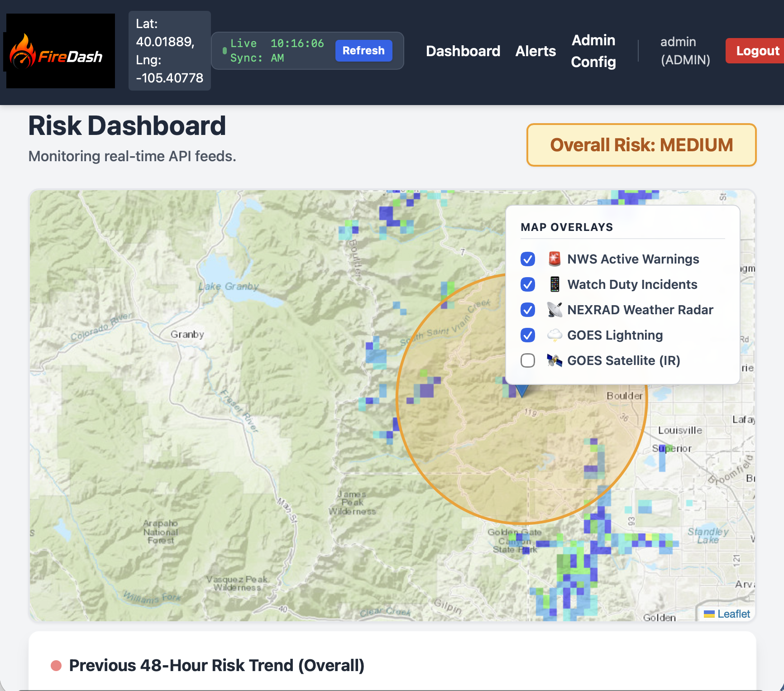Uncheck the NWS Active Warnings checkbox
This screenshot has width=784, height=691.
click(528, 259)
